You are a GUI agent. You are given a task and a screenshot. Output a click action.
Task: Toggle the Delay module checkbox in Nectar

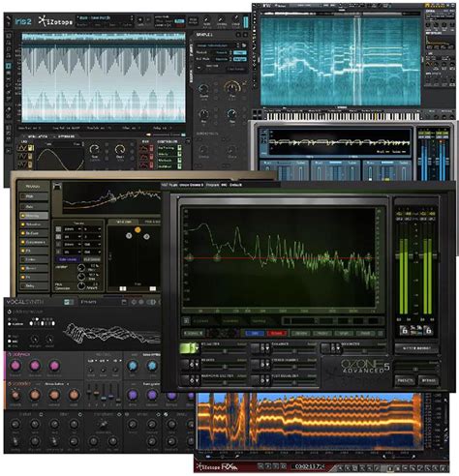coord(23,285)
